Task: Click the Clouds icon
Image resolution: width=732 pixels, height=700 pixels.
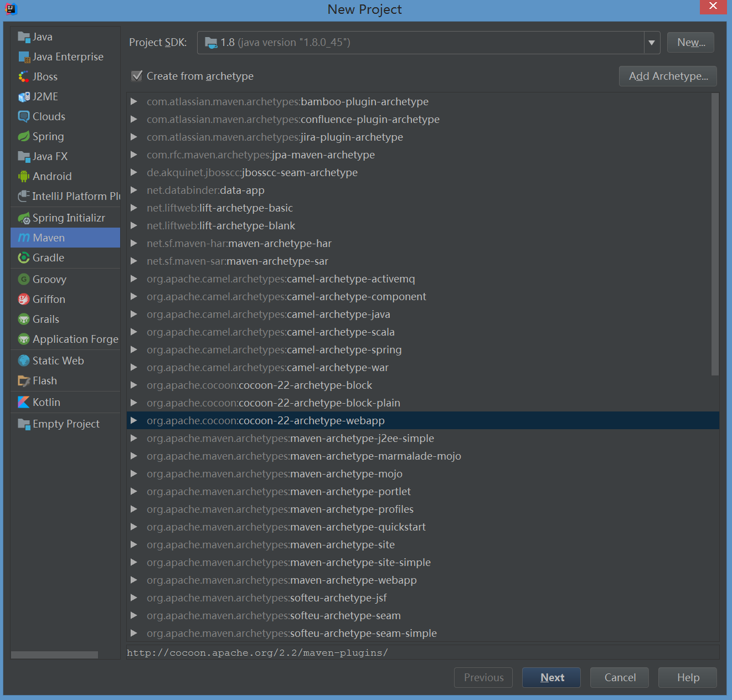Action: point(24,117)
